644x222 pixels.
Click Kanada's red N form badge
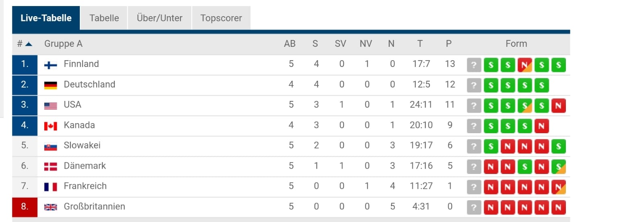pos(541,126)
